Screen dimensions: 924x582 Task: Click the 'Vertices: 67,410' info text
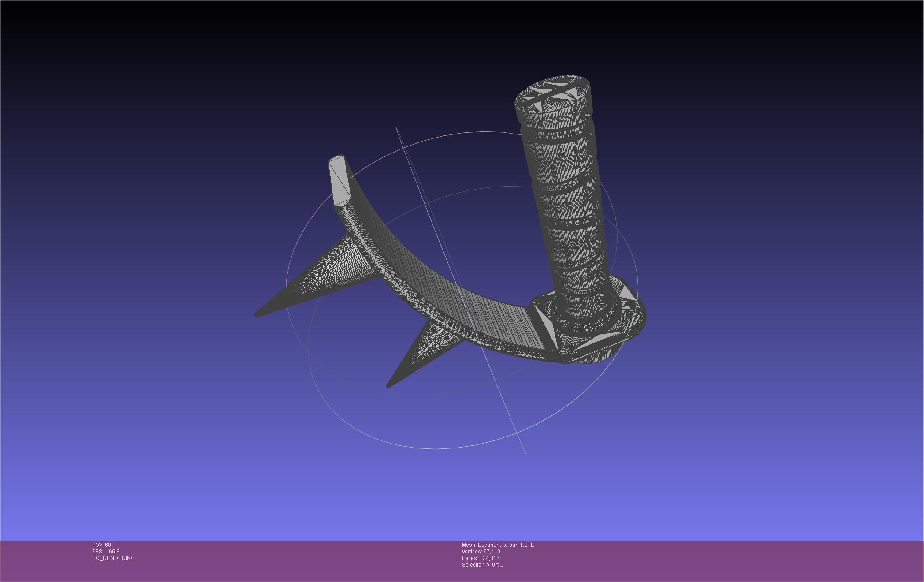(481, 552)
